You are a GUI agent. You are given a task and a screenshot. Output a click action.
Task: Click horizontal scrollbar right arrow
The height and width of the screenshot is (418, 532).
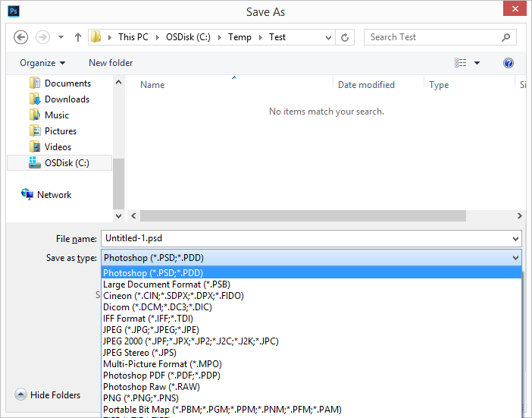[x=519, y=216]
